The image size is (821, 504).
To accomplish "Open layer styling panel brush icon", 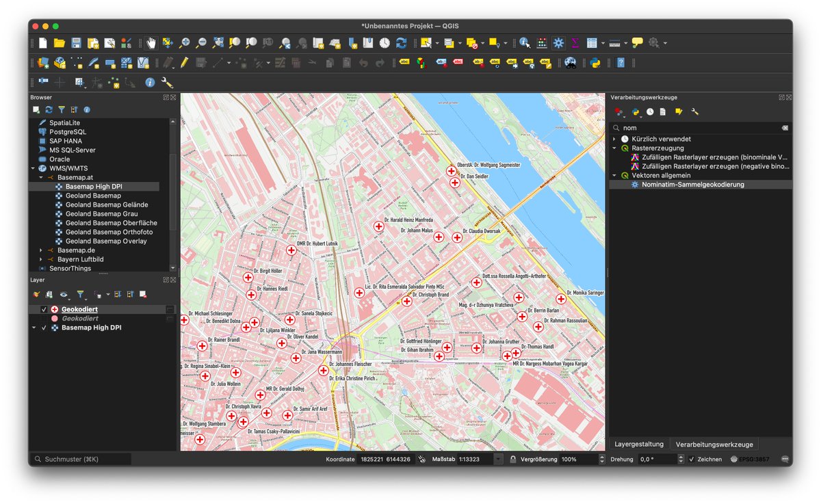I will coord(36,294).
